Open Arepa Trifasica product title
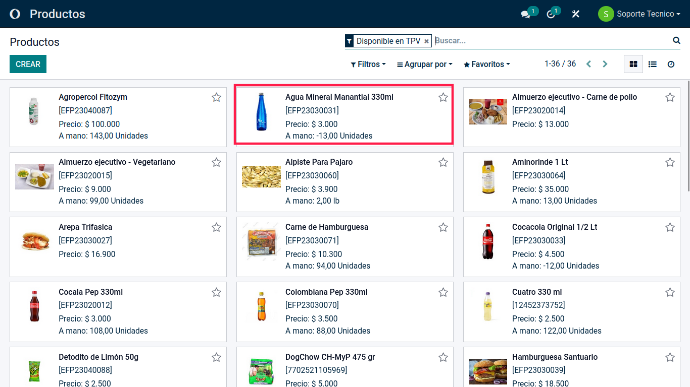 tap(85, 227)
